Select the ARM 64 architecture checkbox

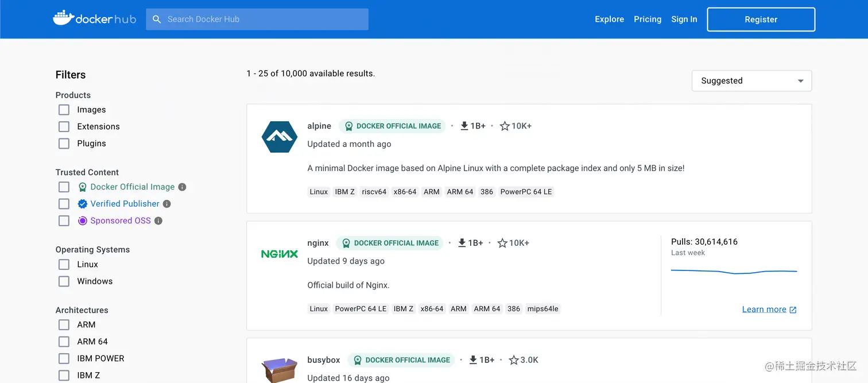64,342
